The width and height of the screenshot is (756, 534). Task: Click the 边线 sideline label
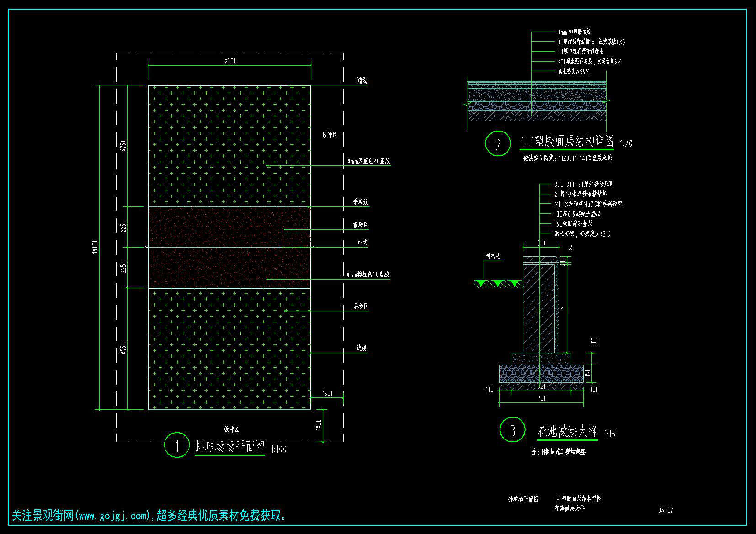coord(361,348)
